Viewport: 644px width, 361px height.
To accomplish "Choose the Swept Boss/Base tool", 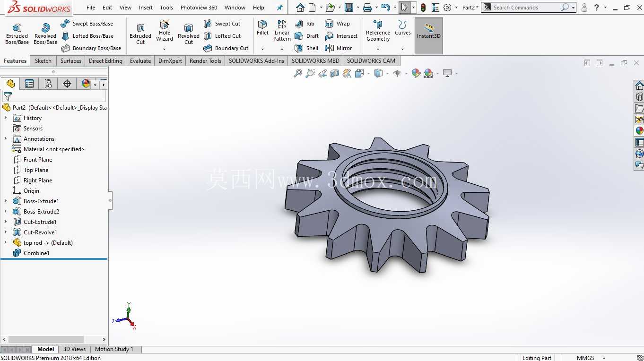I will click(x=87, y=24).
